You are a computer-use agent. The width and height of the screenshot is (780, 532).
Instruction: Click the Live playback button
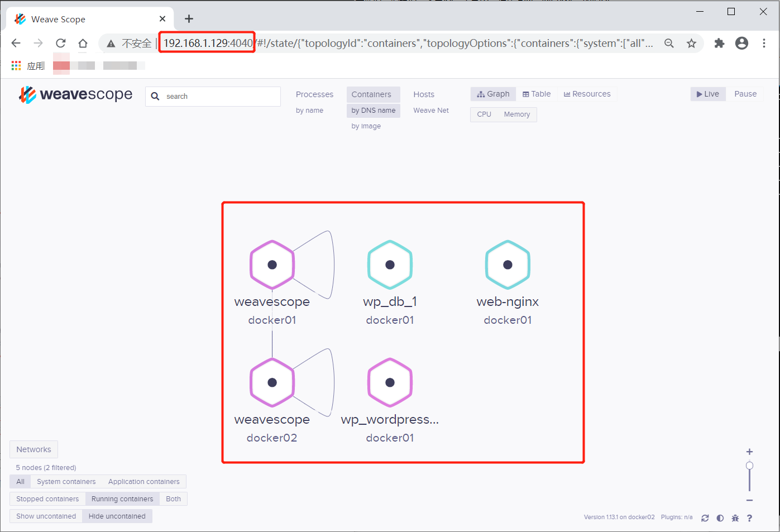(708, 94)
